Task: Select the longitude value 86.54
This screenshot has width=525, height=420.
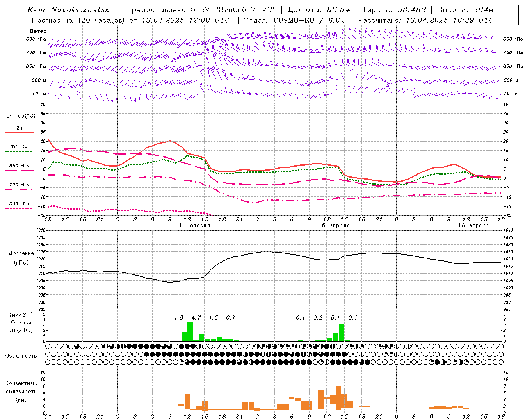Action: [338, 10]
